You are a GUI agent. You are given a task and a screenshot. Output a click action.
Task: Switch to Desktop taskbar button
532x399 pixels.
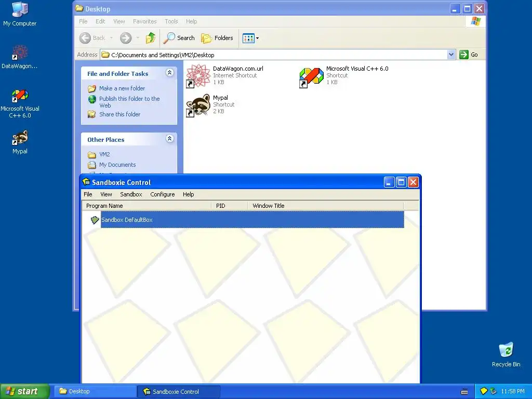point(95,392)
